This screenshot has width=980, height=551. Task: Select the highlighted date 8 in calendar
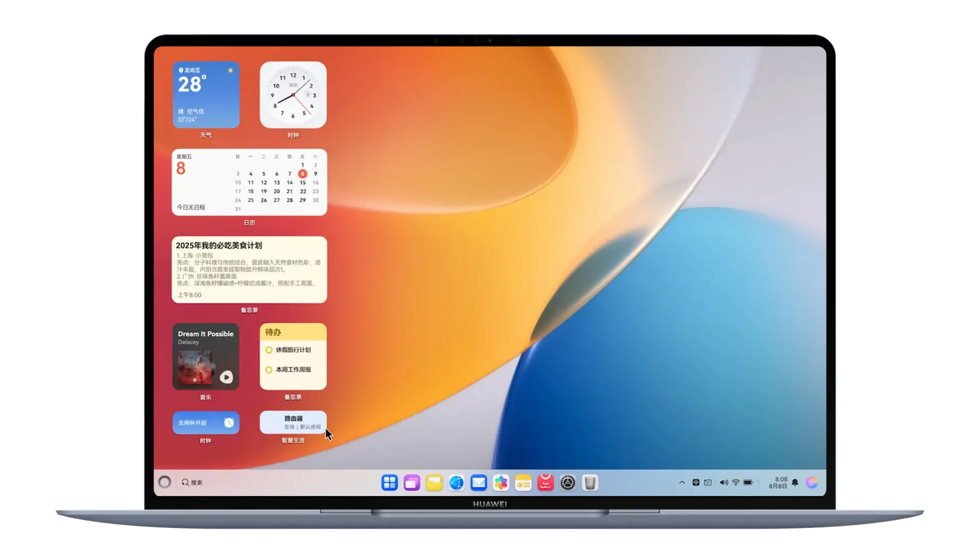303,174
